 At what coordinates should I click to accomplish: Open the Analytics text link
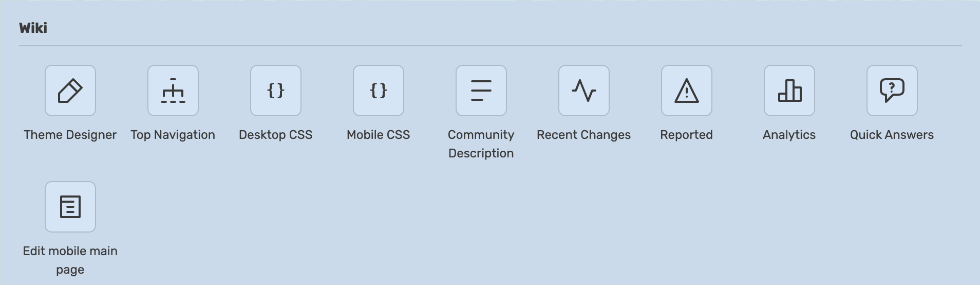[x=789, y=135]
